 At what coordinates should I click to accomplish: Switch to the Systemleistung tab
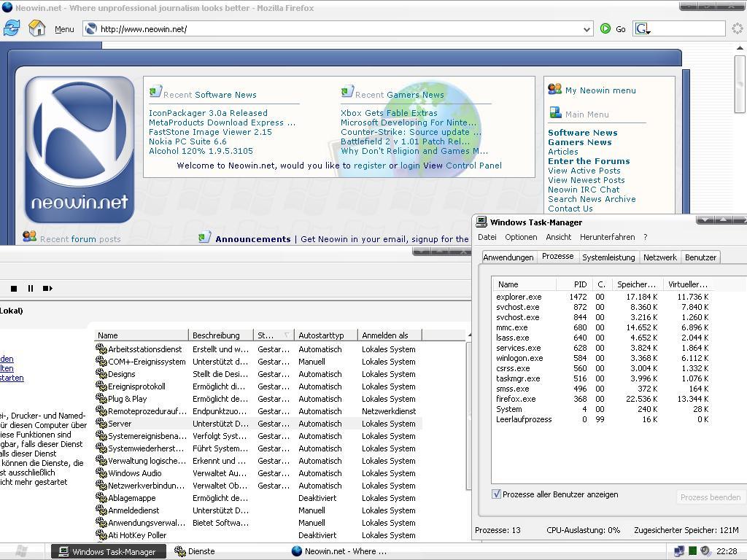point(608,257)
